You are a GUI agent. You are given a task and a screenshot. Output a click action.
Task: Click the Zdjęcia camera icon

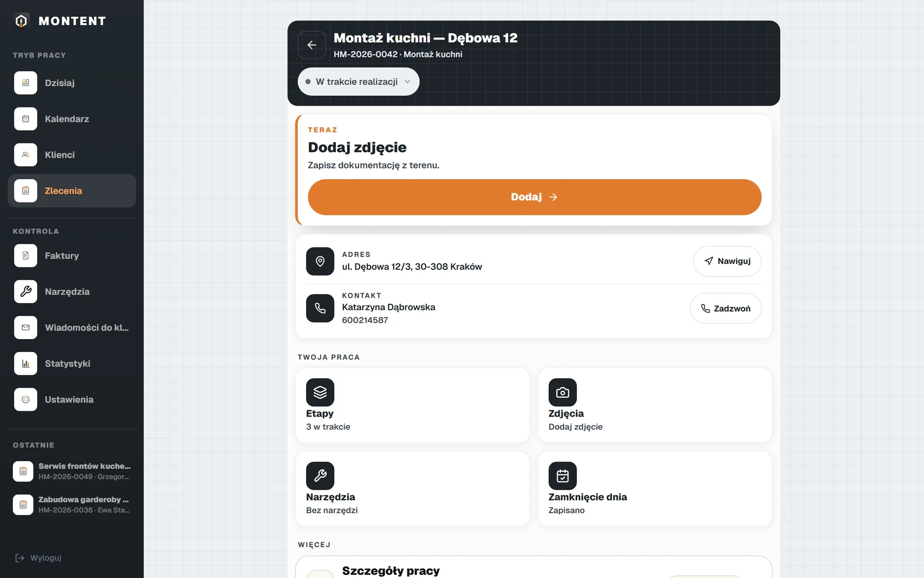[563, 393]
